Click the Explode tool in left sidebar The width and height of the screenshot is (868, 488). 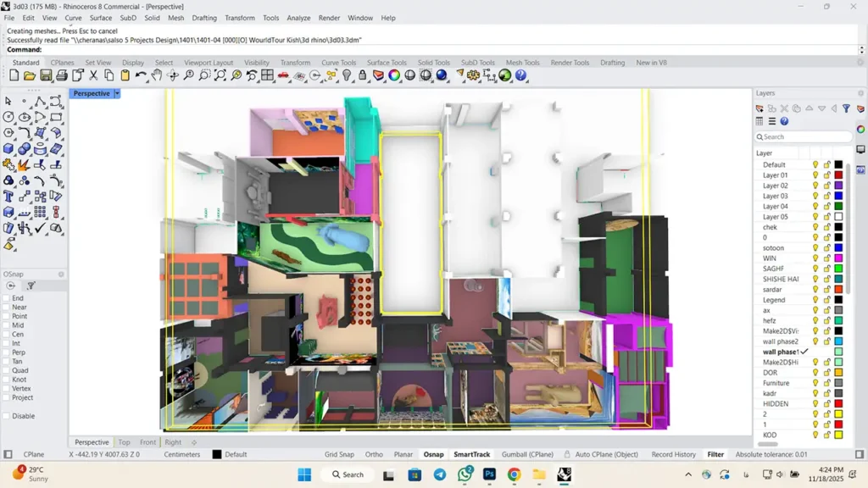tap(25, 165)
